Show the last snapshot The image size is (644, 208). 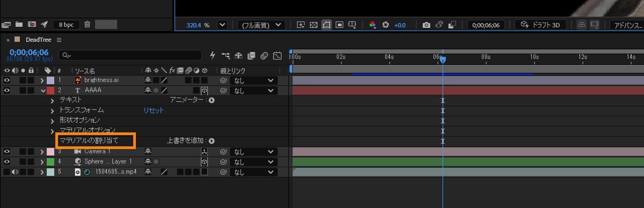tap(439, 25)
